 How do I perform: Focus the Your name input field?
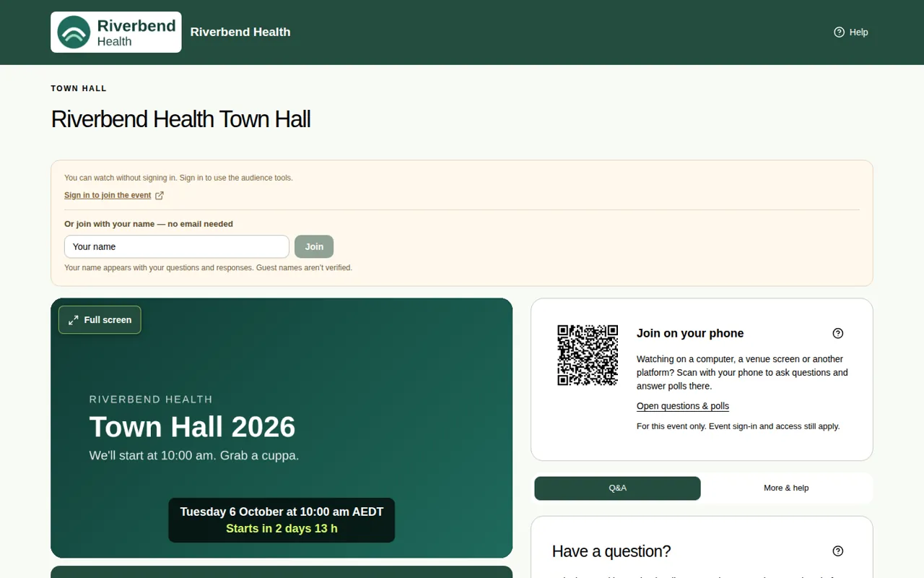click(x=177, y=246)
